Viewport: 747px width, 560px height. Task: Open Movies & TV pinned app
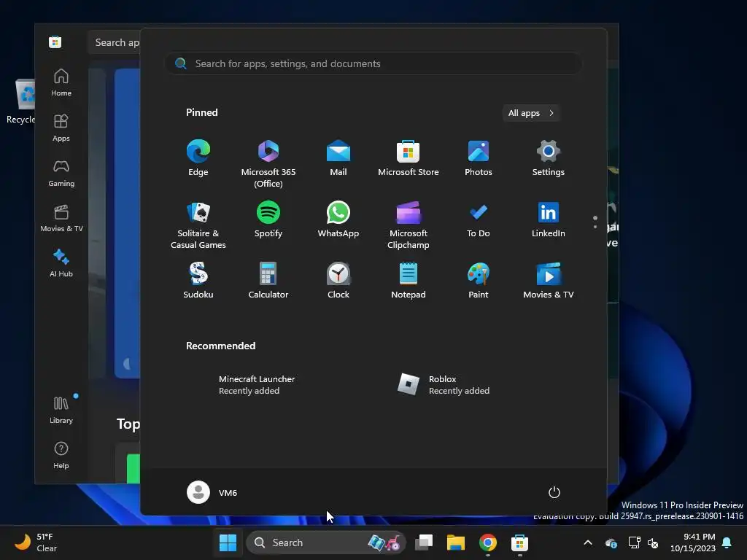click(549, 281)
